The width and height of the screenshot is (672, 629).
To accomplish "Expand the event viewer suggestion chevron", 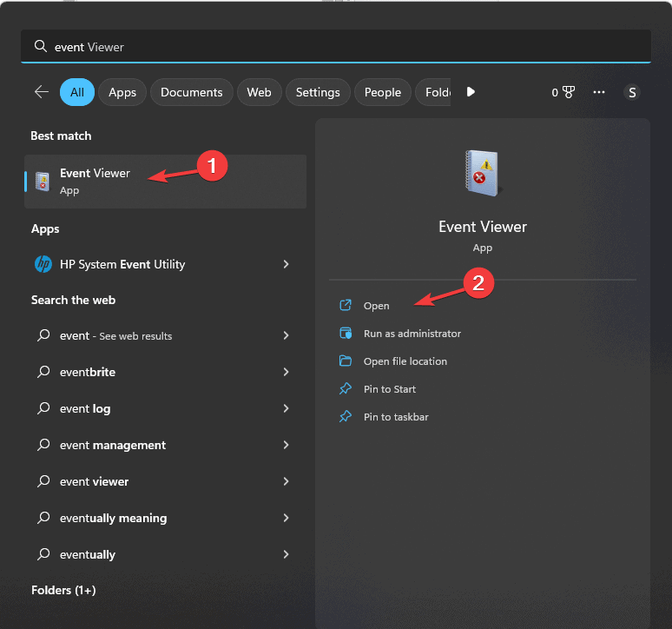I will 286,481.
